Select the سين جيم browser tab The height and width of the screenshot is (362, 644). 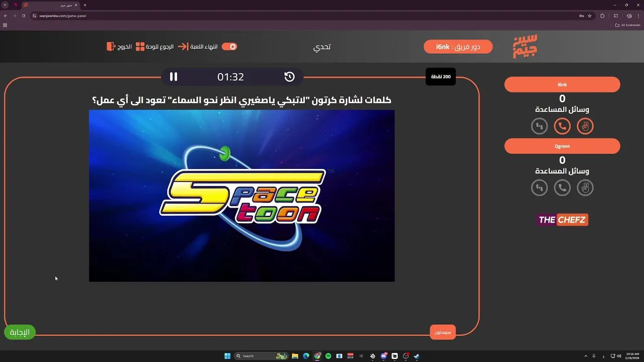click(50, 5)
